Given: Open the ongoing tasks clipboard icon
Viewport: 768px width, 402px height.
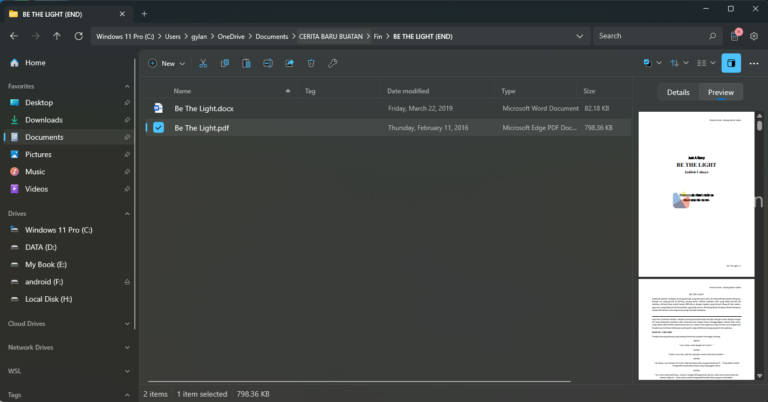Looking at the screenshot, I should coord(735,36).
